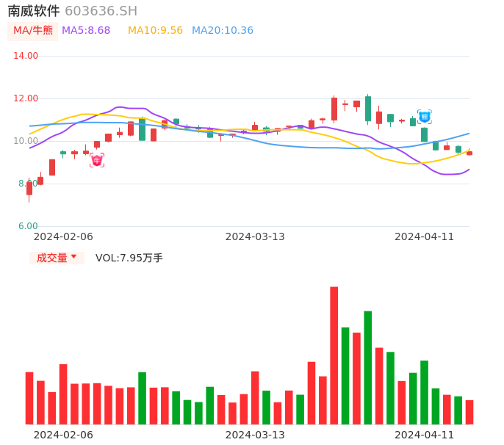
Task: Click the 2024-02-06 date under price chart
Action: pyautogui.click(x=63, y=236)
